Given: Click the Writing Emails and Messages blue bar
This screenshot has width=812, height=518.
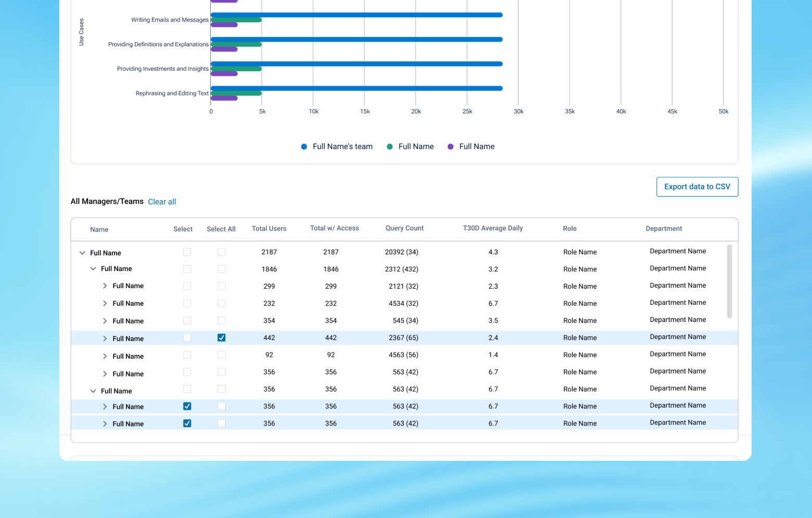Looking at the screenshot, I should [x=357, y=15].
